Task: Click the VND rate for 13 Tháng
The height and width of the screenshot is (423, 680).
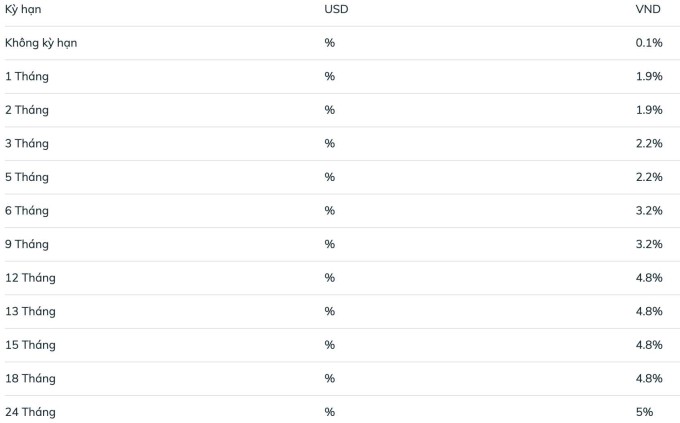Action: [648, 311]
